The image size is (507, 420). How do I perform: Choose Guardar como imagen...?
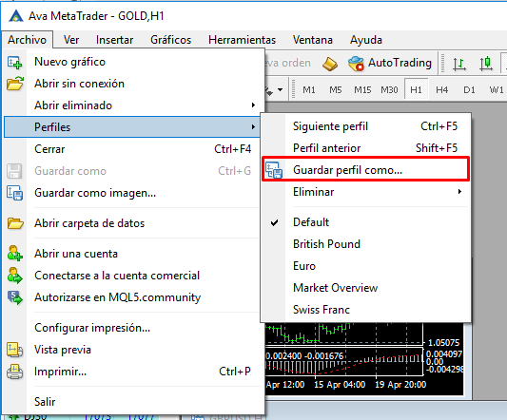click(133, 193)
